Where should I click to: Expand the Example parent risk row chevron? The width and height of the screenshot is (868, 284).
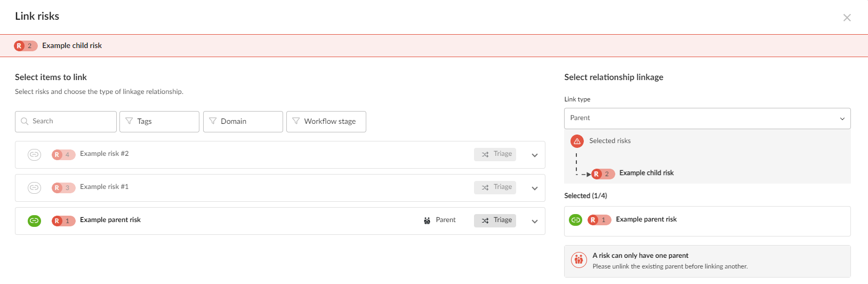coord(535,222)
